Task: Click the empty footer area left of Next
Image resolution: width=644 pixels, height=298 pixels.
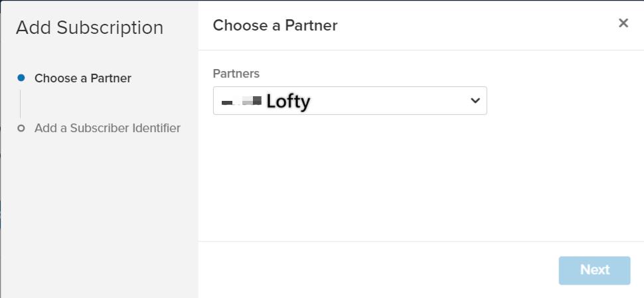Action: (372, 269)
